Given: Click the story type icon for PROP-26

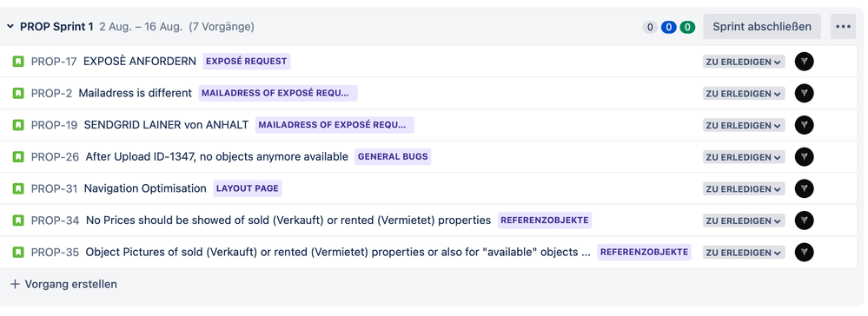Looking at the screenshot, I should (x=18, y=156).
